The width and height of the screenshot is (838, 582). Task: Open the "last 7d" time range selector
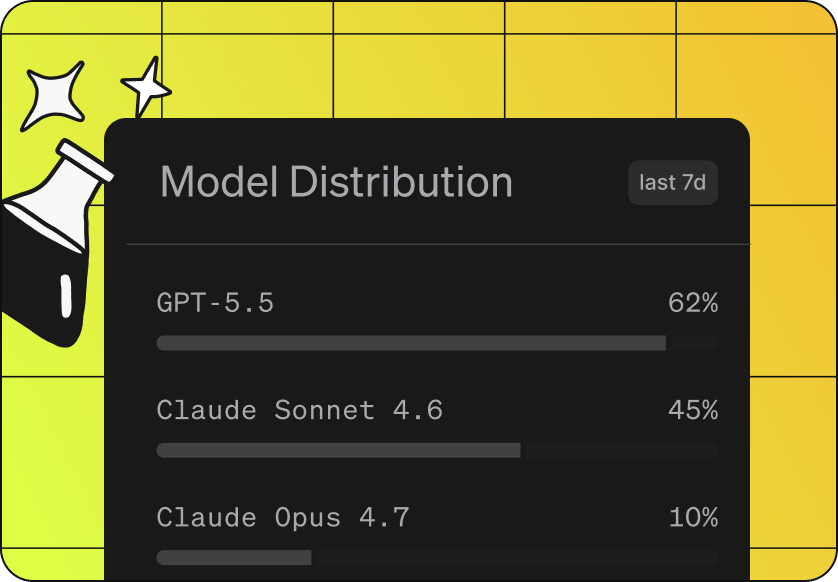pos(673,183)
